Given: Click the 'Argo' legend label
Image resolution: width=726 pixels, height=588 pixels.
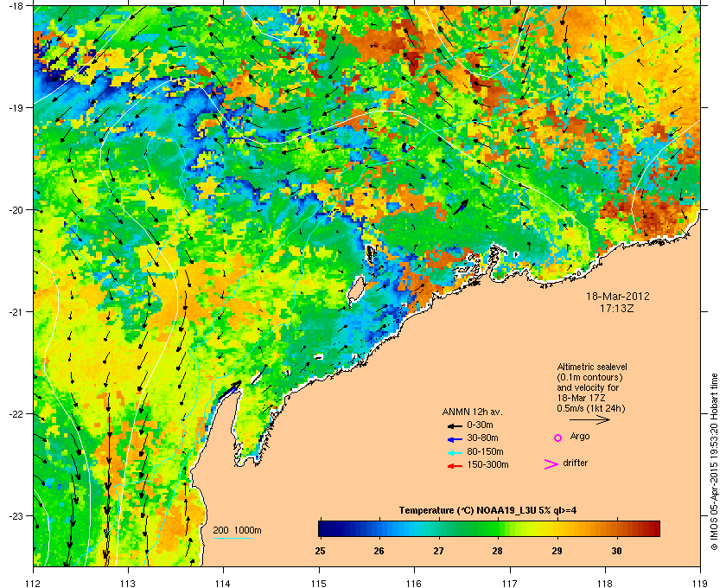Looking at the screenshot, I should tap(580, 437).
